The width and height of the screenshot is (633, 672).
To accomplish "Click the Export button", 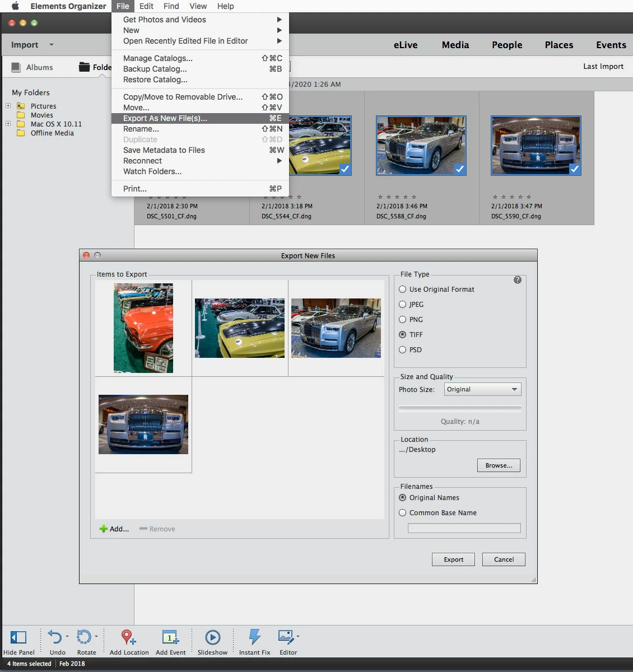I will click(453, 559).
